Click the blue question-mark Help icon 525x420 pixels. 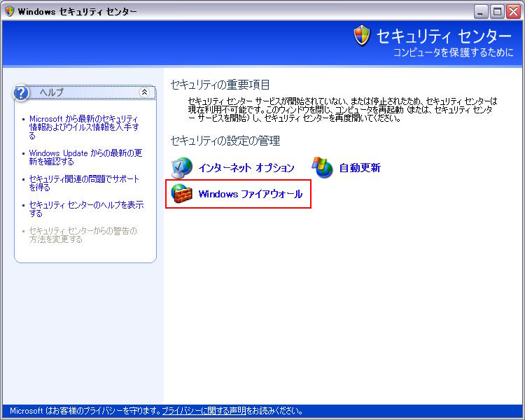21,93
